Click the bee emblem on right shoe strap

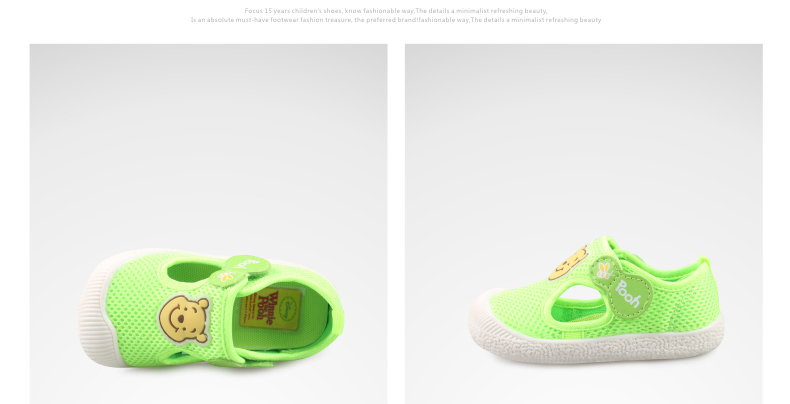click(604, 270)
